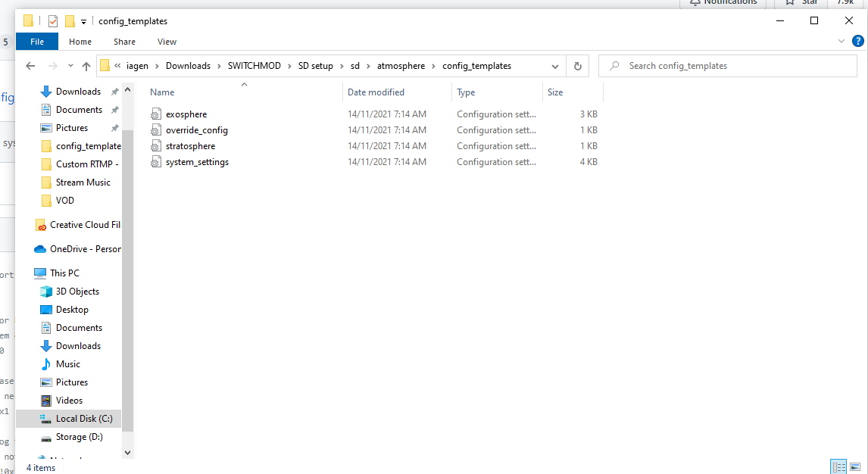Image resolution: width=868 pixels, height=474 pixels.
Task: Open Storage (D:) drive
Action: pos(79,438)
